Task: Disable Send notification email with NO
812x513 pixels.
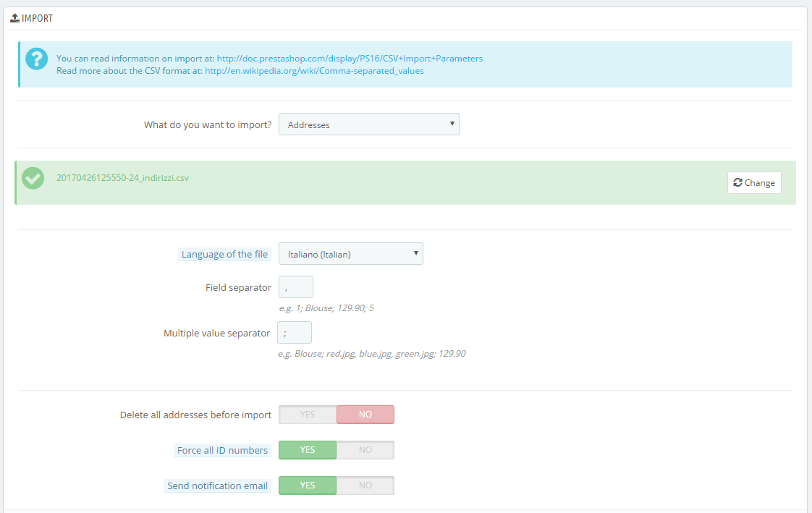Action: click(365, 486)
